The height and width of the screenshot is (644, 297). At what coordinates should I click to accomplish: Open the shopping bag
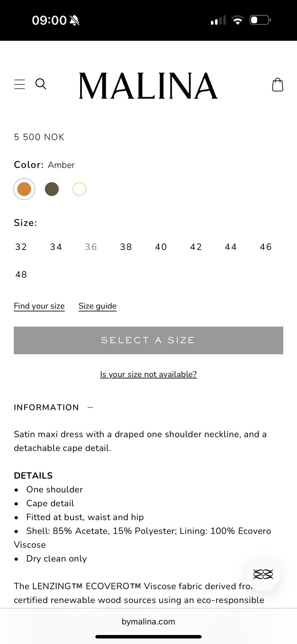(x=277, y=84)
